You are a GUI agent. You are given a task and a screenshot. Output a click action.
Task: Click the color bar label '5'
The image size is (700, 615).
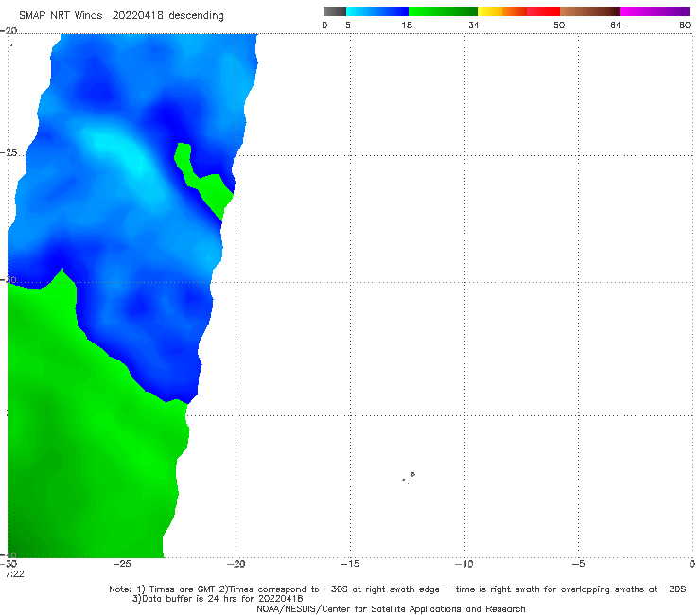click(348, 25)
